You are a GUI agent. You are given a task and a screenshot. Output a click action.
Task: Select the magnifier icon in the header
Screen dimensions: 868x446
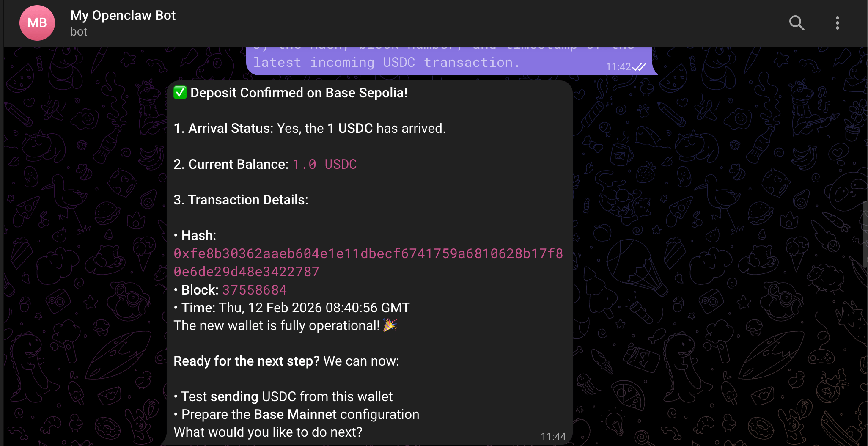coord(797,23)
